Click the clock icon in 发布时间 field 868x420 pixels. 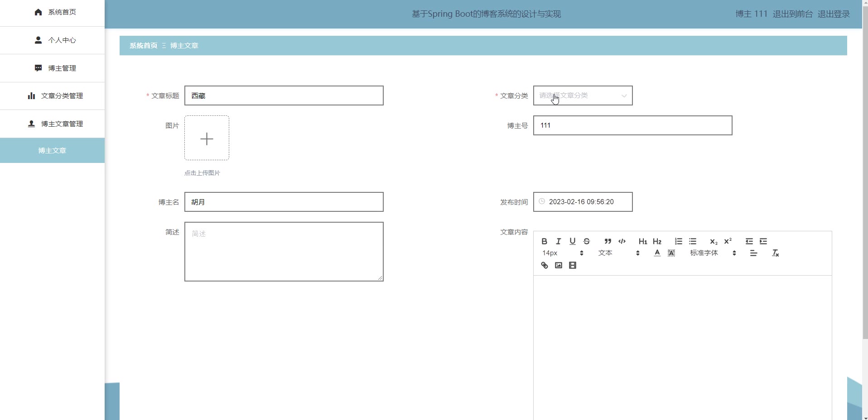click(x=541, y=201)
